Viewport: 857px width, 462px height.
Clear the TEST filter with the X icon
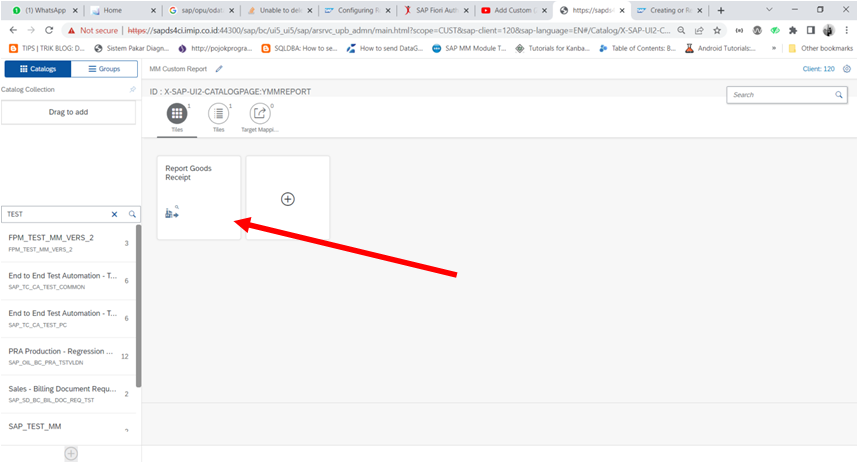pyautogui.click(x=114, y=214)
